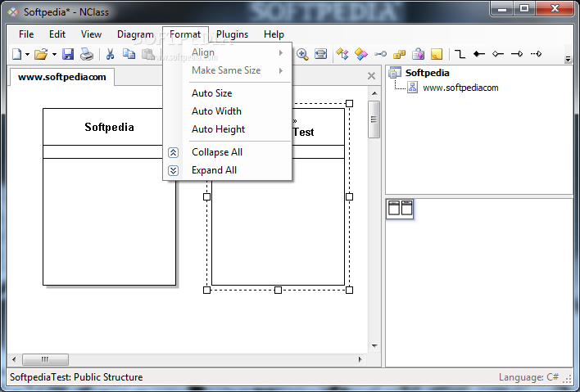Open the Plugins menu
This screenshot has width=580, height=392.
233,34
